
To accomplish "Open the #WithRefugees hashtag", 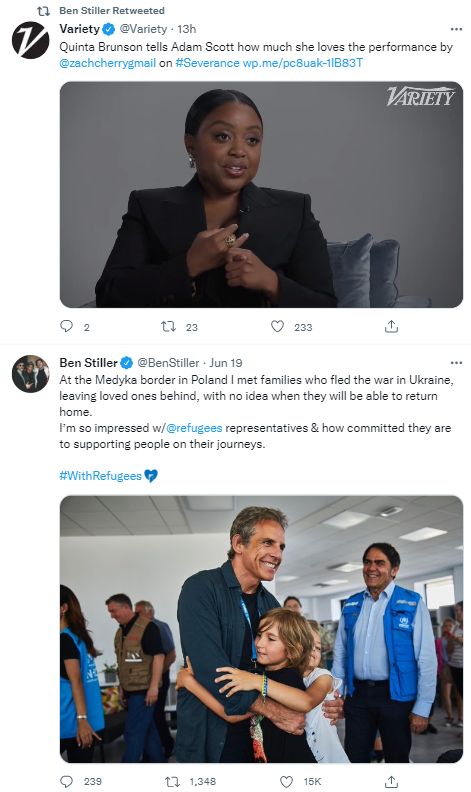I will click(x=101, y=476).
